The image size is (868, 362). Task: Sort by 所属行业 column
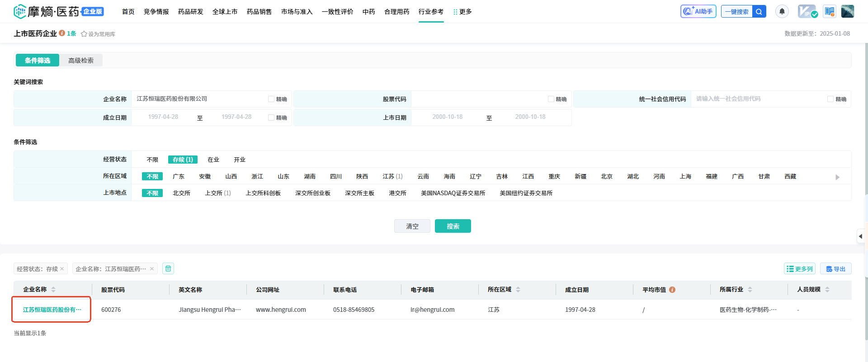click(750, 290)
